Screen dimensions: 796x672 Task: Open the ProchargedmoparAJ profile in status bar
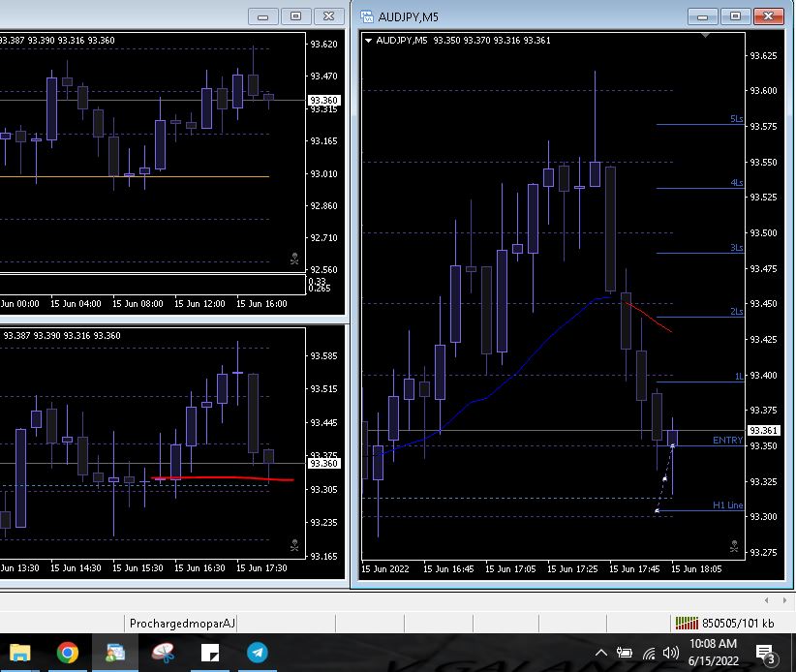click(181, 623)
